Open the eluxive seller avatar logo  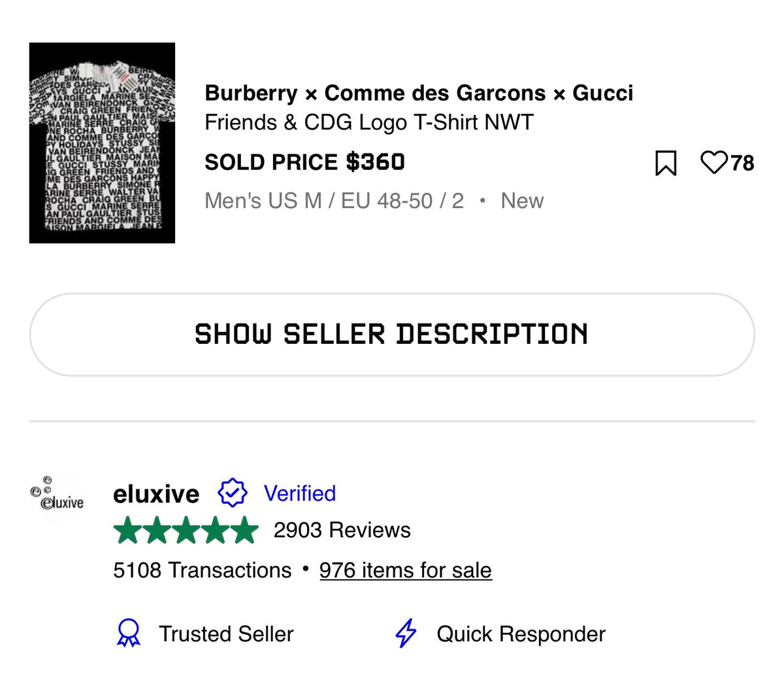click(x=57, y=494)
